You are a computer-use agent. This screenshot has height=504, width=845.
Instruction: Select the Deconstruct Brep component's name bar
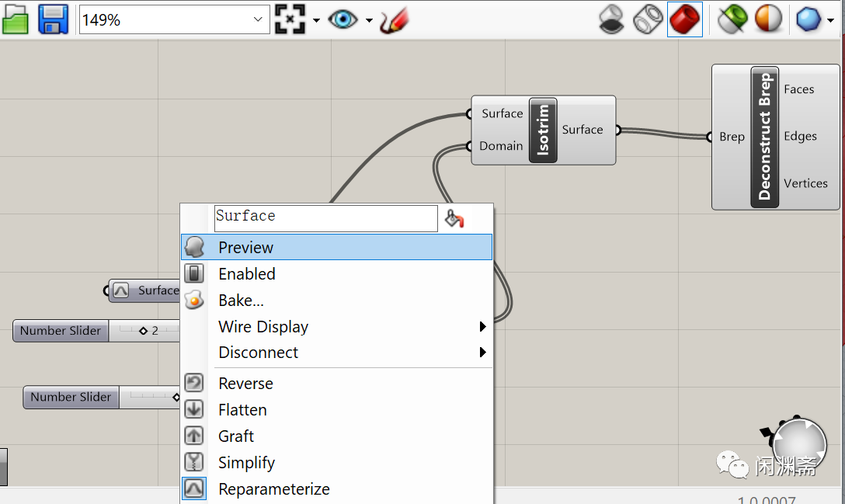[765, 137]
